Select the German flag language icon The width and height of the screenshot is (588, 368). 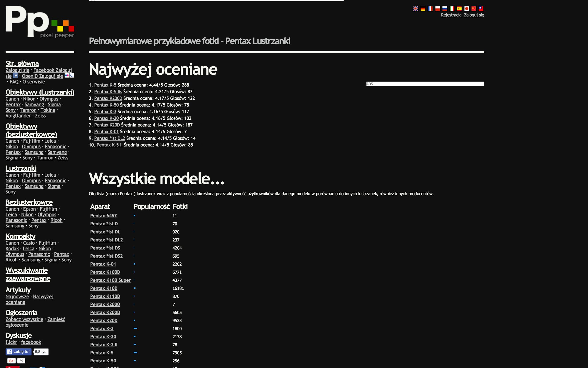423,9
